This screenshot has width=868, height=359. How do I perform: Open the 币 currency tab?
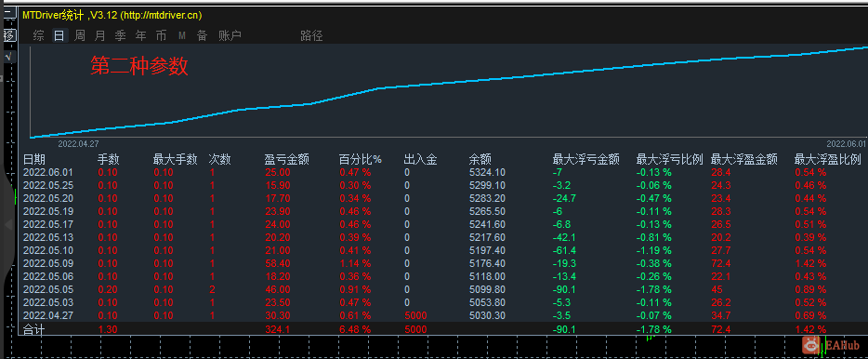tap(161, 36)
